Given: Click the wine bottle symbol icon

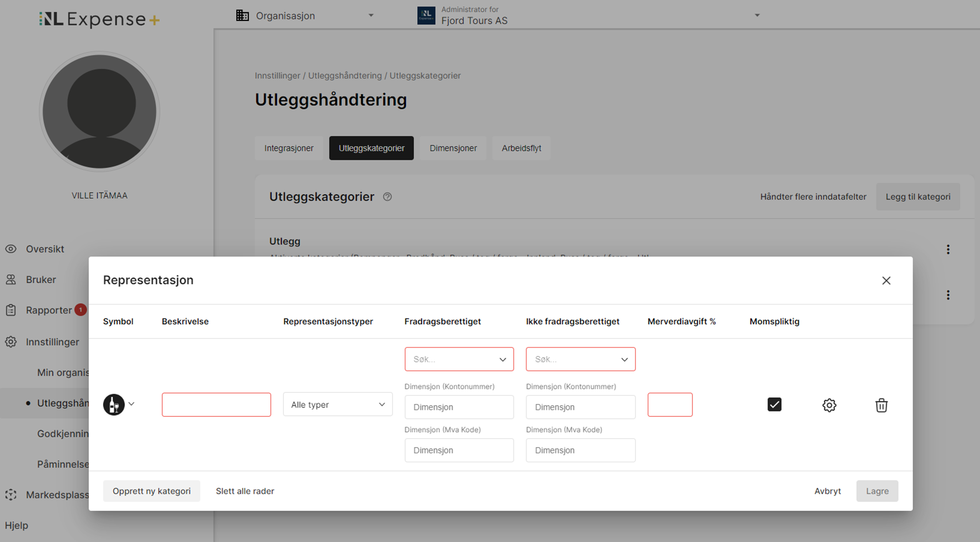Looking at the screenshot, I should pos(114,404).
